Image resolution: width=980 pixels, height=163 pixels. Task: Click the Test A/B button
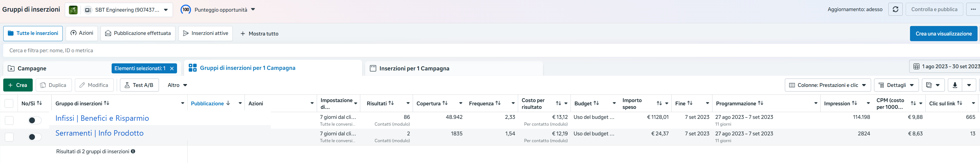point(139,85)
